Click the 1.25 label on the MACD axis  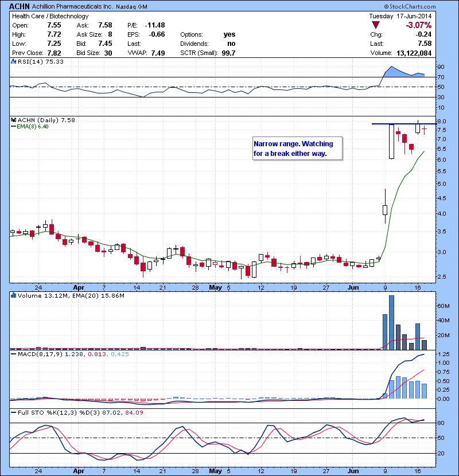[x=444, y=354]
